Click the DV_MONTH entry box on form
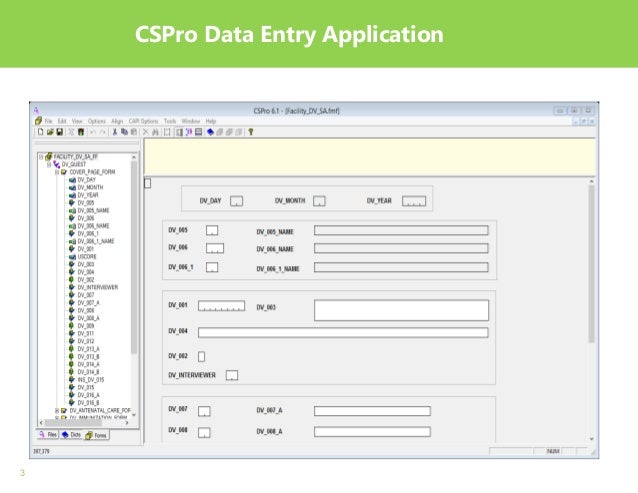 [319, 201]
